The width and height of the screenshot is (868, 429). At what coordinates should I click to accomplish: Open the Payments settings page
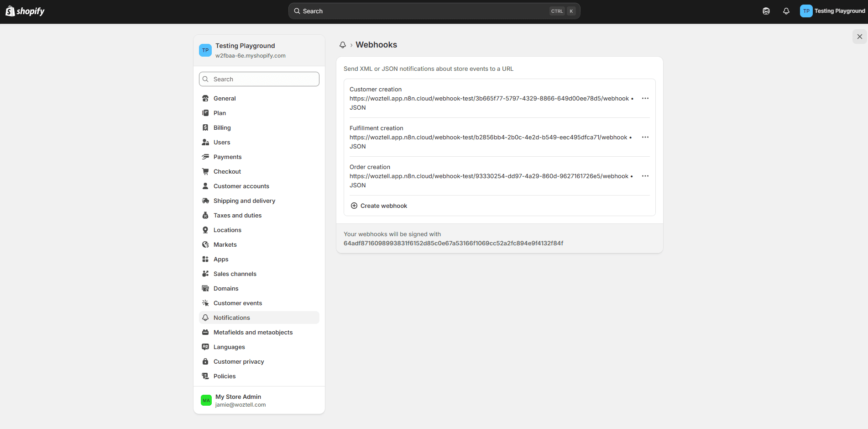[x=227, y=157]
